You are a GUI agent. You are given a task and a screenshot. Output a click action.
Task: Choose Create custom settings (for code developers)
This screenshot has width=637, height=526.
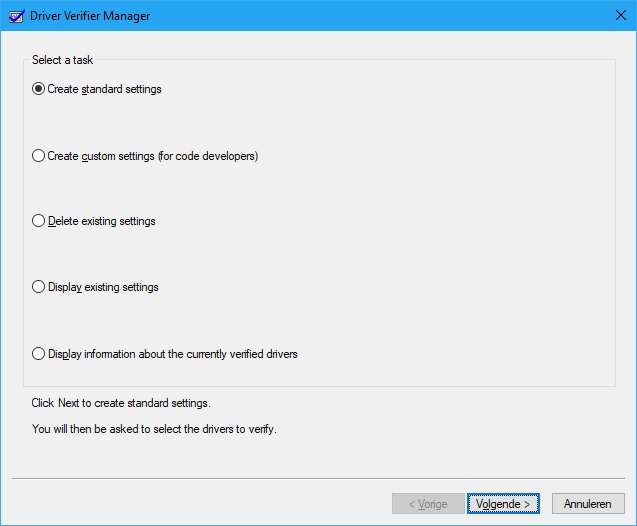pos(145,156)
